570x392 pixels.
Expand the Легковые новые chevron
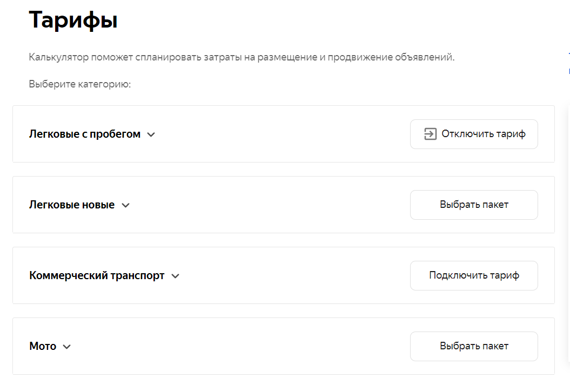click(125, 205)
